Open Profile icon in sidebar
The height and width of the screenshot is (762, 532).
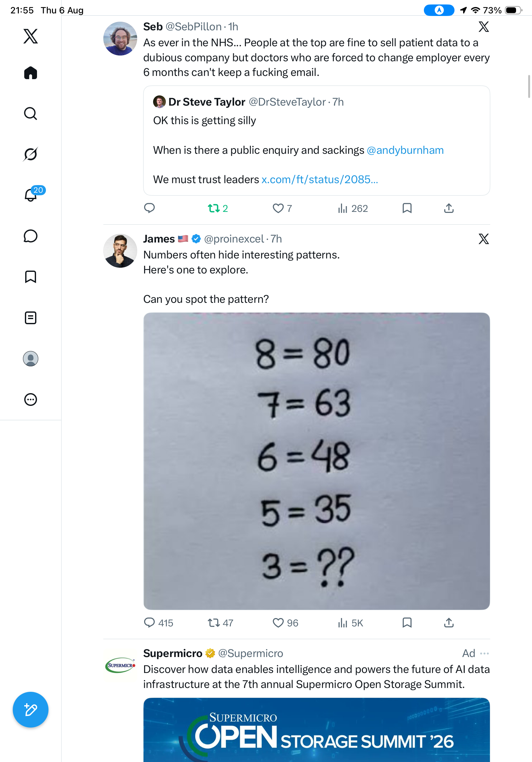(x=31, y=359)
